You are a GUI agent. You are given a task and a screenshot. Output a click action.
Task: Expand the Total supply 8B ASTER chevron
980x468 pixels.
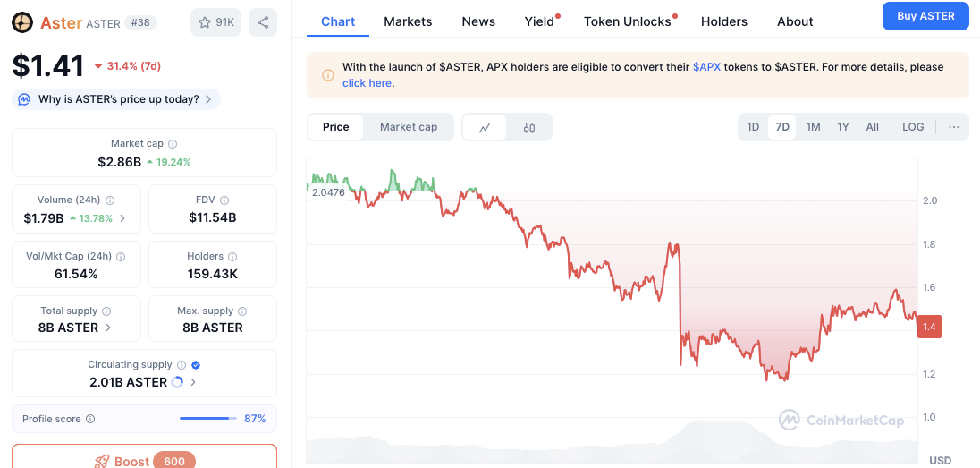109,328
